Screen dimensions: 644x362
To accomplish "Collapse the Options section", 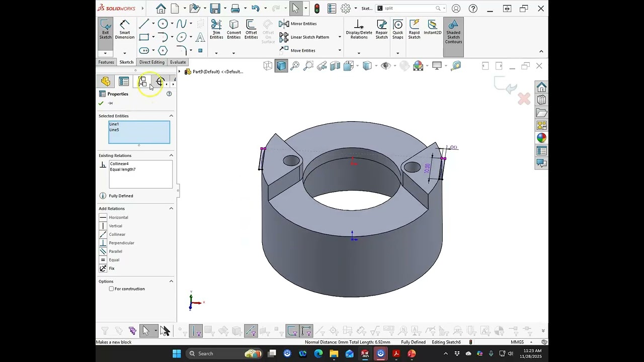I will [x=171, y=282].
